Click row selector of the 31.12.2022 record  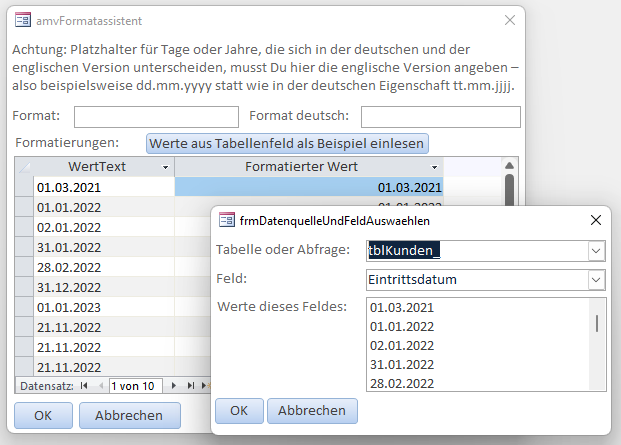click(24, 287)
